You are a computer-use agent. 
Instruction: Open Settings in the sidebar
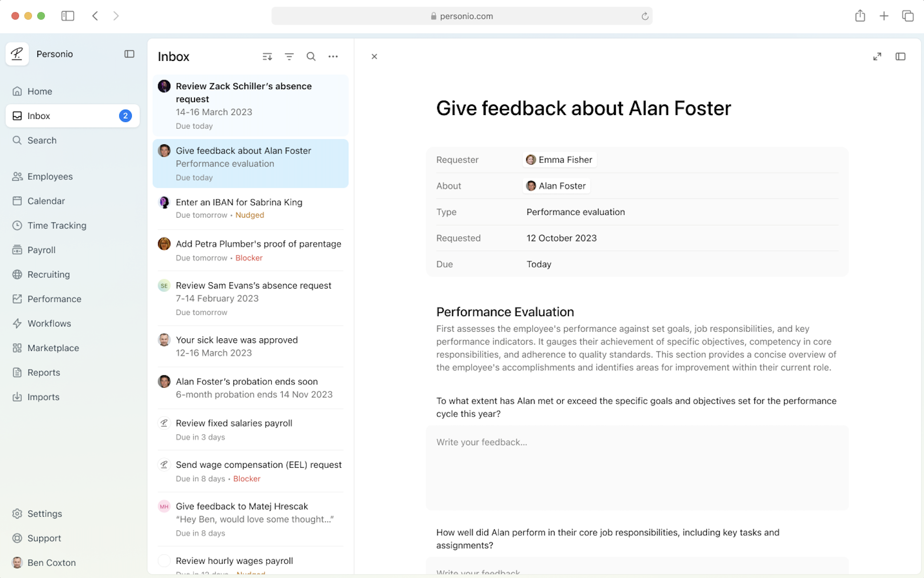[72, 513]
